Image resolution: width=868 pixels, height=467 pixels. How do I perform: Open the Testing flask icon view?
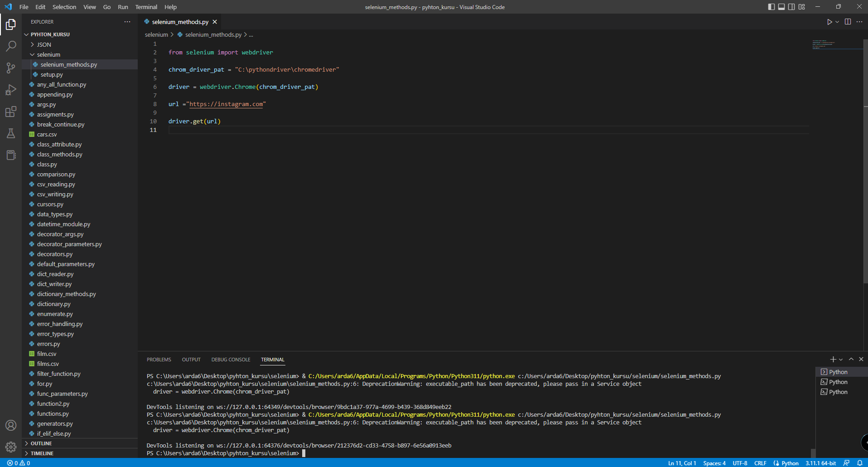pos(11,133)
